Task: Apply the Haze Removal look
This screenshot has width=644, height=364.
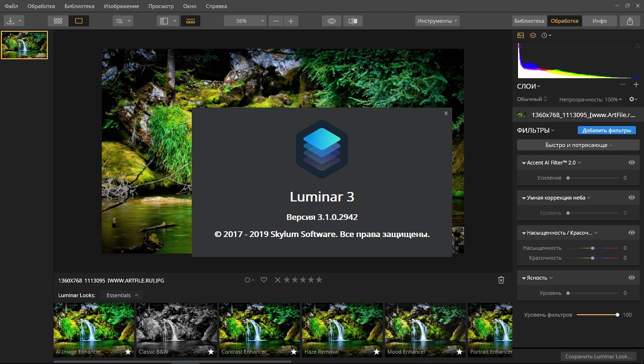Action: 342,330
